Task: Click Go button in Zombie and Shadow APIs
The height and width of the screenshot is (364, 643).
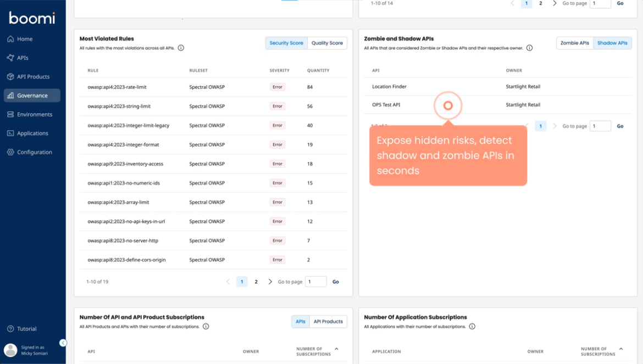Action: (x=620, y=126)
